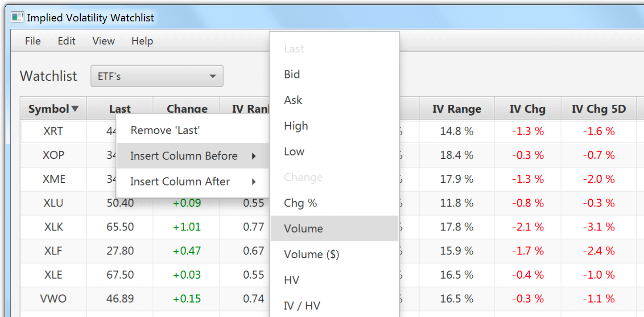Click the Implied Volatility Watchlist app icon
Viewport: 644px width, 317px height.
coord(17,16)
